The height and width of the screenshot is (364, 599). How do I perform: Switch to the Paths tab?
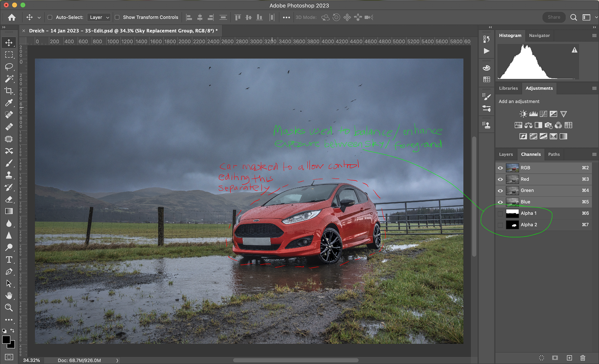click(x=554, y=155)
